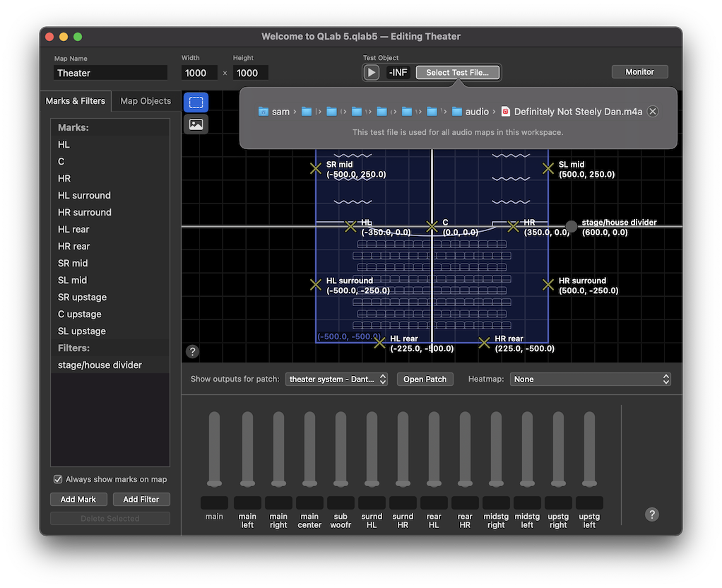Expand the Heatmap dropdown

click(590, 380)
